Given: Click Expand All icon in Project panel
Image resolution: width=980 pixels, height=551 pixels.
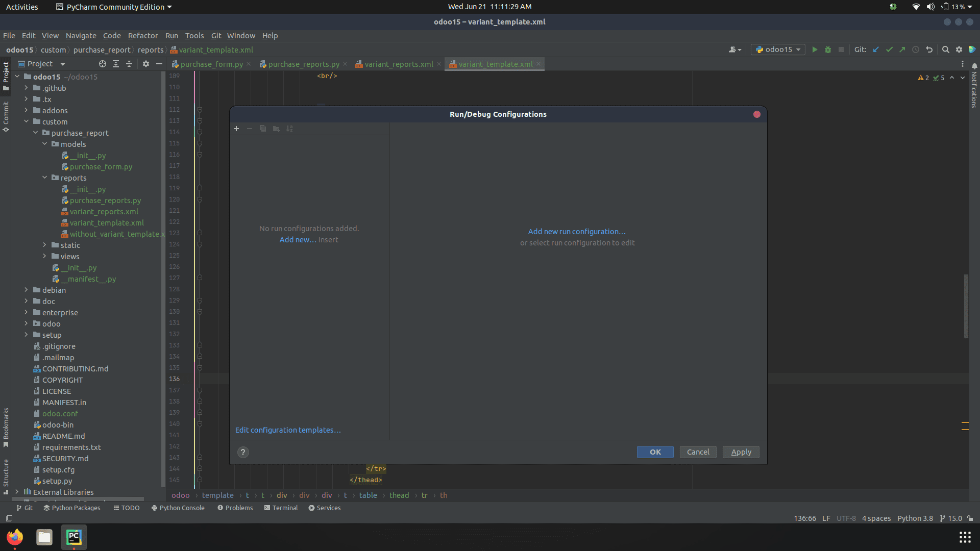Looking at the screenshot, I should (x=116, y=64).
